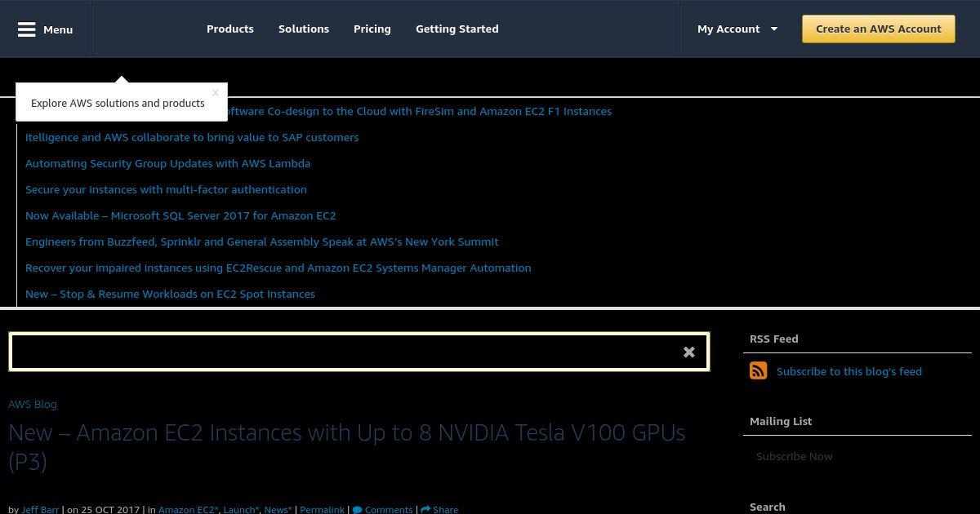Open Microsoft SQL Server 2017 article link
This screenshot has width=980, height=514.
click(x=180, y=215)
